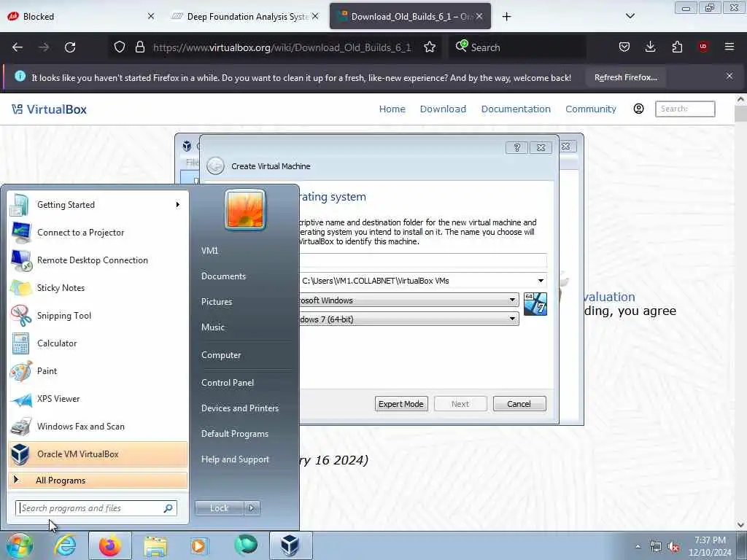Open Pictures from Start menu
Screen dimensions: 747x560
tap(216, 301)
